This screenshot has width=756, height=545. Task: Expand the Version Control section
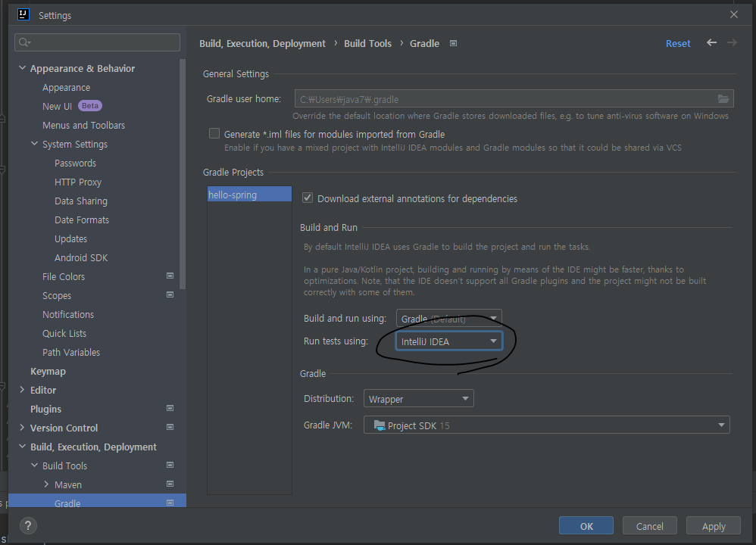pyautogui.click(x=22, y=428)
